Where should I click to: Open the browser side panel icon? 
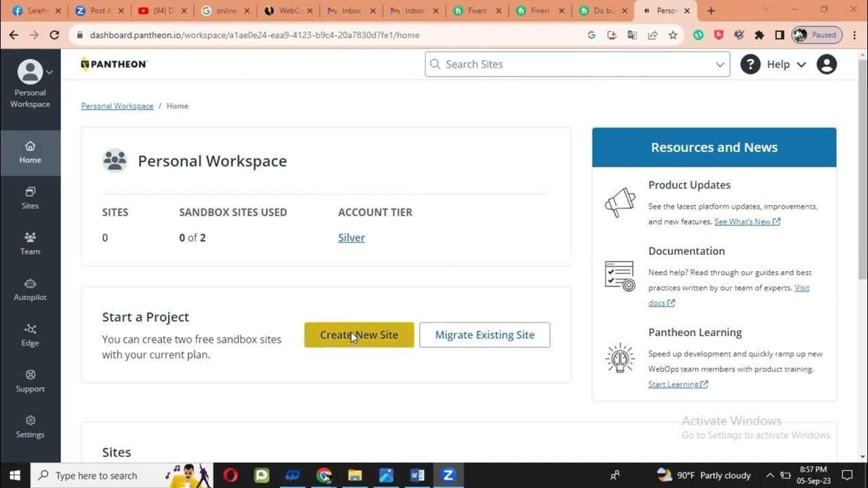pyautogui.click(x=780, y=35)
